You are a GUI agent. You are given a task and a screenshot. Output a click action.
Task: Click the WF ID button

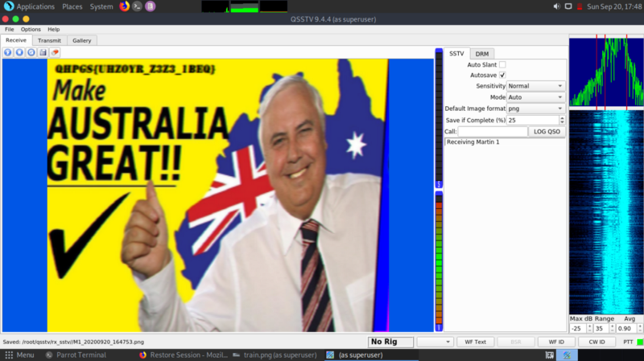pos(556,342)
